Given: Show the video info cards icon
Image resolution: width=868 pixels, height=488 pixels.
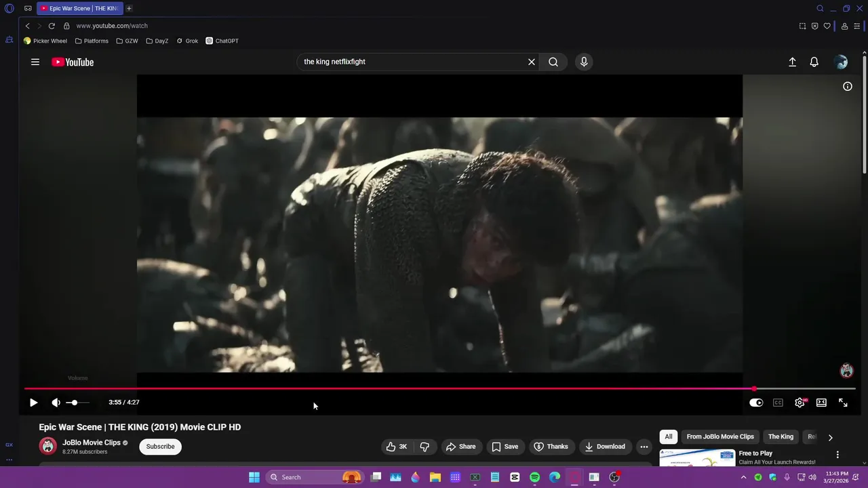Looking at the screenshot, I should (848, 86).
